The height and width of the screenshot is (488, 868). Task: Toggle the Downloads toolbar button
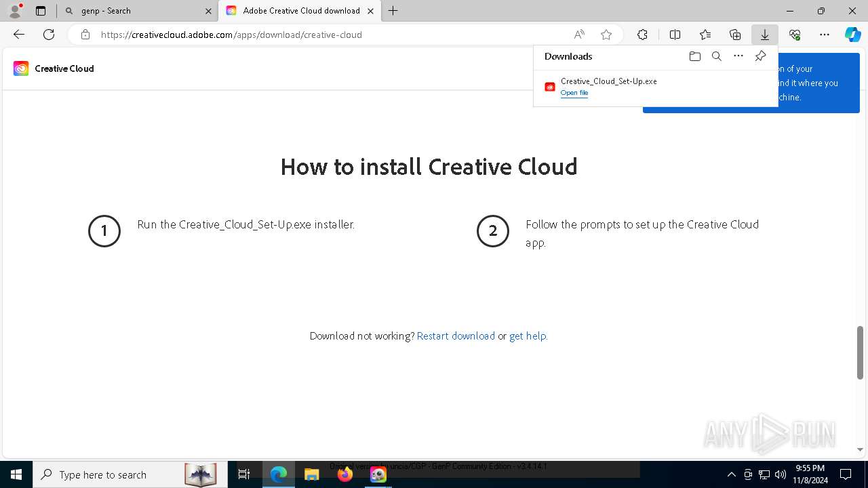(764, 35)
